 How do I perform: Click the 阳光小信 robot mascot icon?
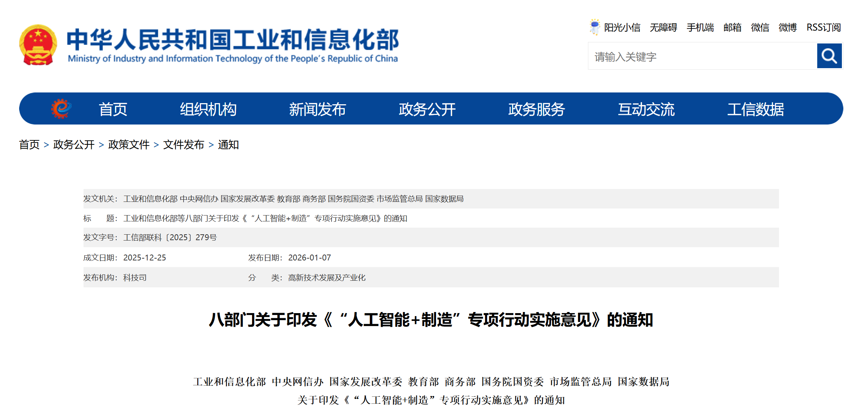tap(594, 27)
